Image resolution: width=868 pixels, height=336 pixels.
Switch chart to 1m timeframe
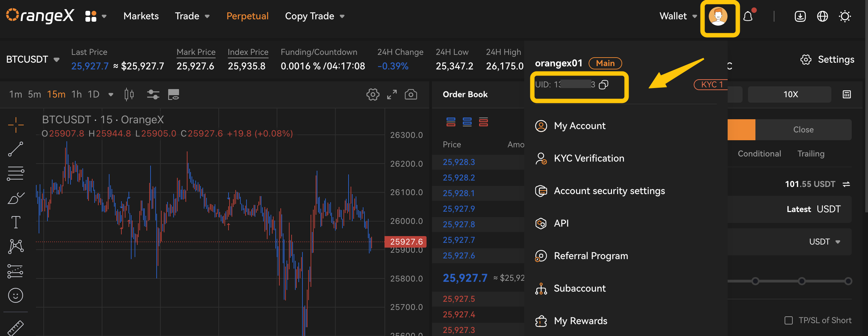(16, 94)
